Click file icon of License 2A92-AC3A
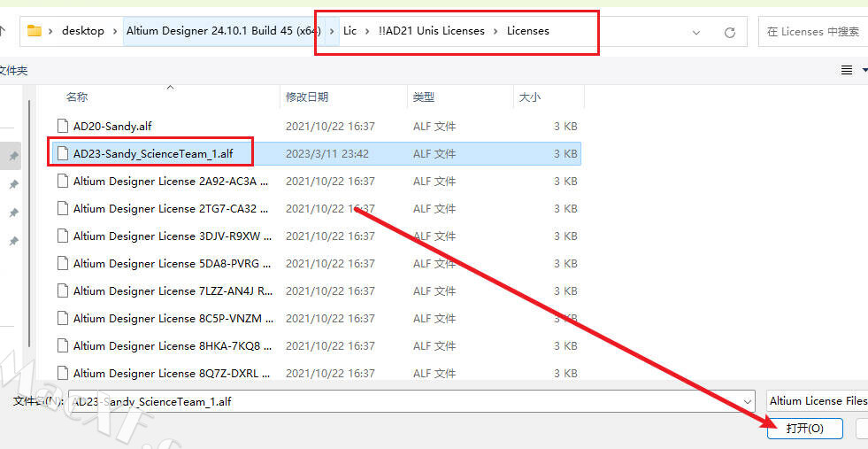868x449 pixels. click(x=63, y=181)
